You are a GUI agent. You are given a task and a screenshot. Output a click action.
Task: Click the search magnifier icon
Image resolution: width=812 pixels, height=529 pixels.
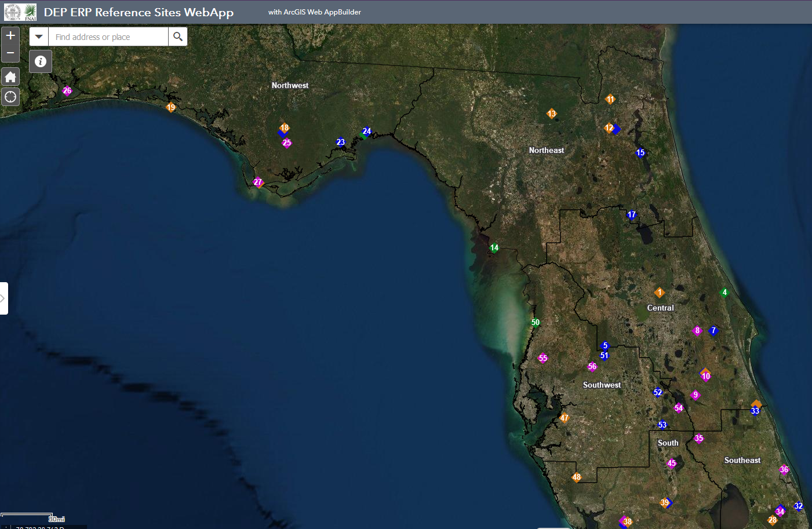(177, 36)
